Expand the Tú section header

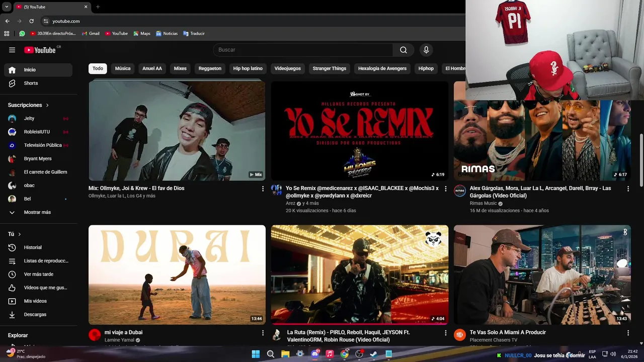tap(15, 234)
